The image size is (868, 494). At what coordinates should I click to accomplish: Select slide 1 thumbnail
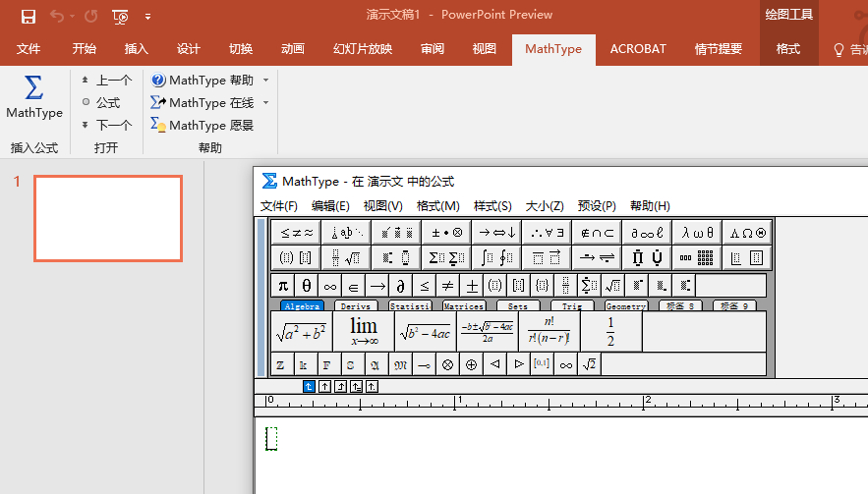click(108, 218)
